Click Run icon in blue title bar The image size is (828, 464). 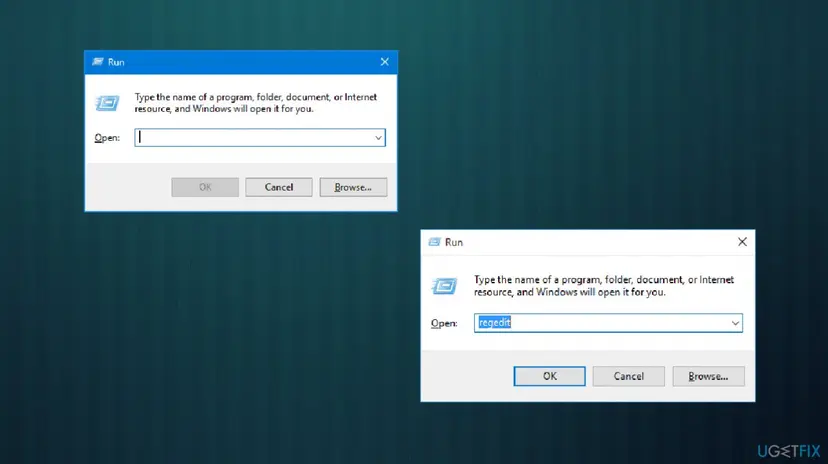[98, 62]
